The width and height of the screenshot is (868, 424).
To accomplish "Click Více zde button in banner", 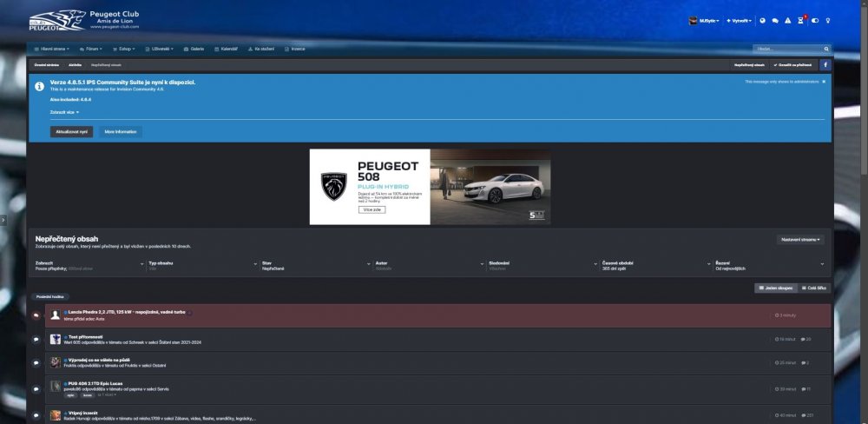I will tap(372, 210).
